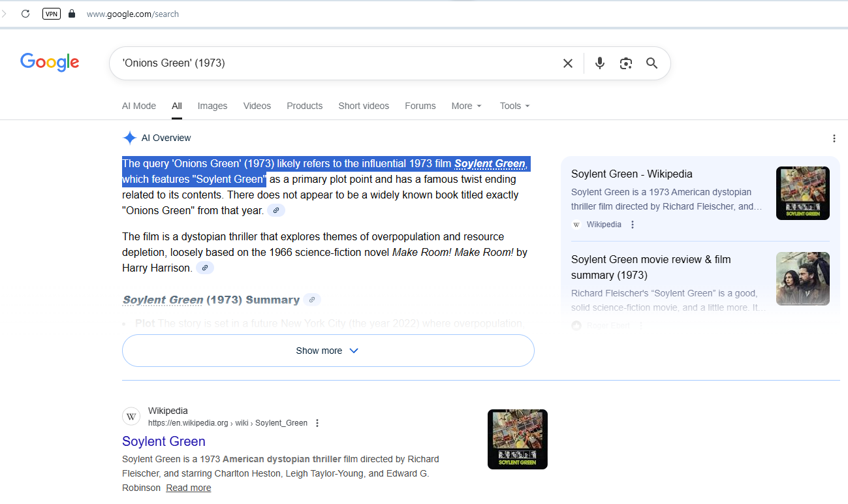Switch to Images tab
The width and height of the screenshot is (848, 504).
(213, 106)
